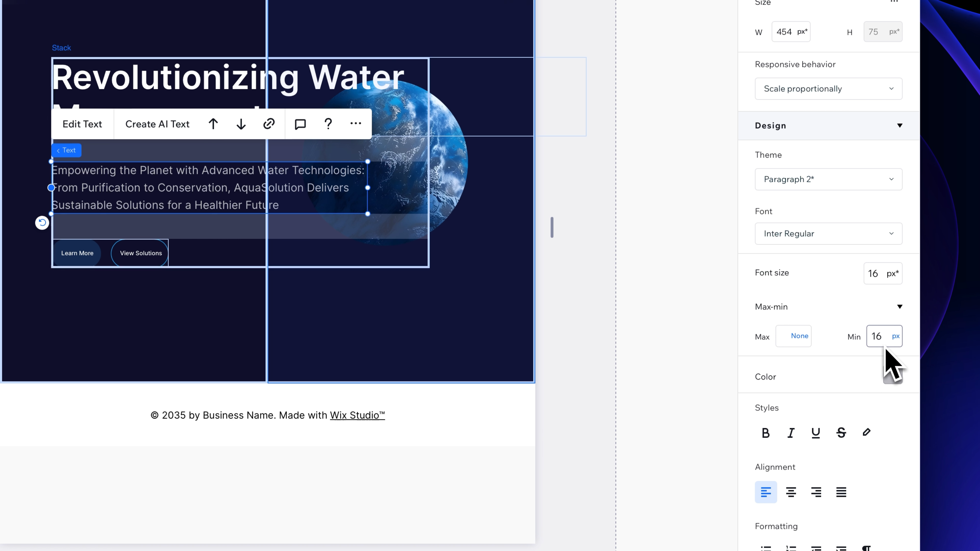Click Create AI Text in the toolbar

coord(157,123)
